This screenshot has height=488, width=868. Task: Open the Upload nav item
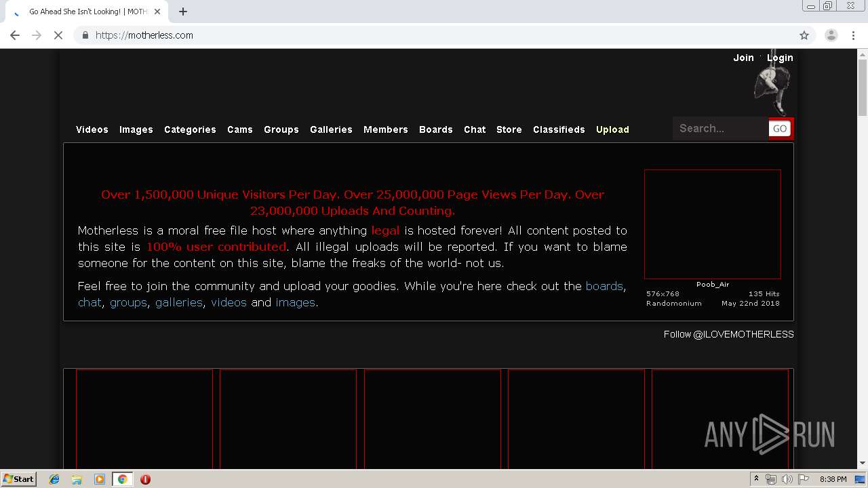point(612,129)
